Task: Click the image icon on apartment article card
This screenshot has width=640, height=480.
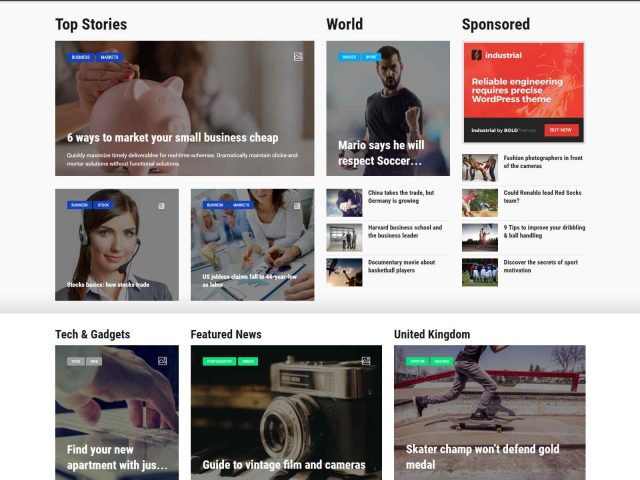Action: click(x=162, y=361)
